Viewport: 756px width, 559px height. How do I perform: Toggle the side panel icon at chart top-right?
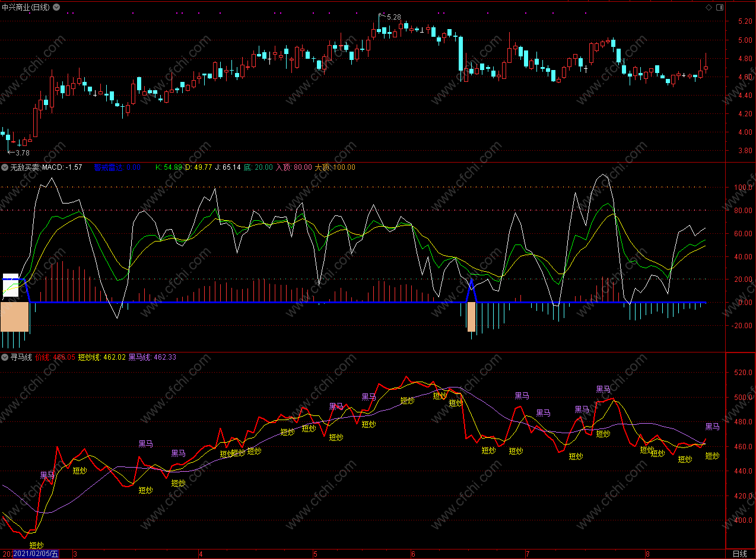coord(719,7)
